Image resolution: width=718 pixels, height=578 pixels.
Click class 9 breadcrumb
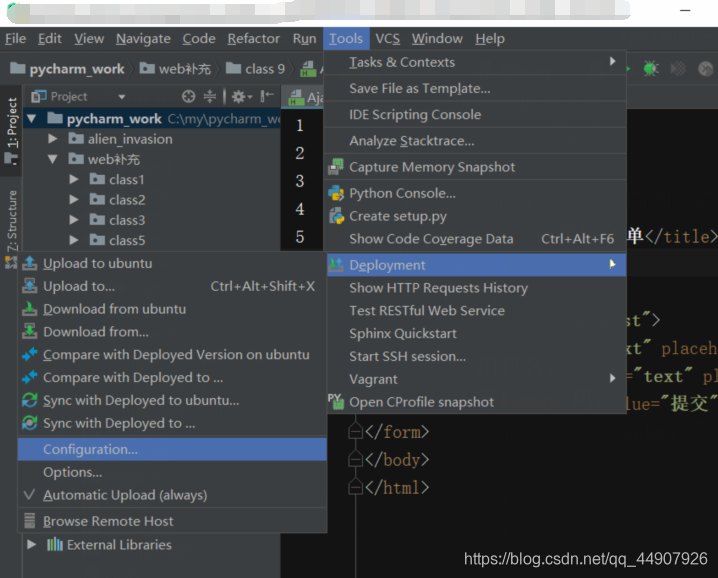point(256,69)
